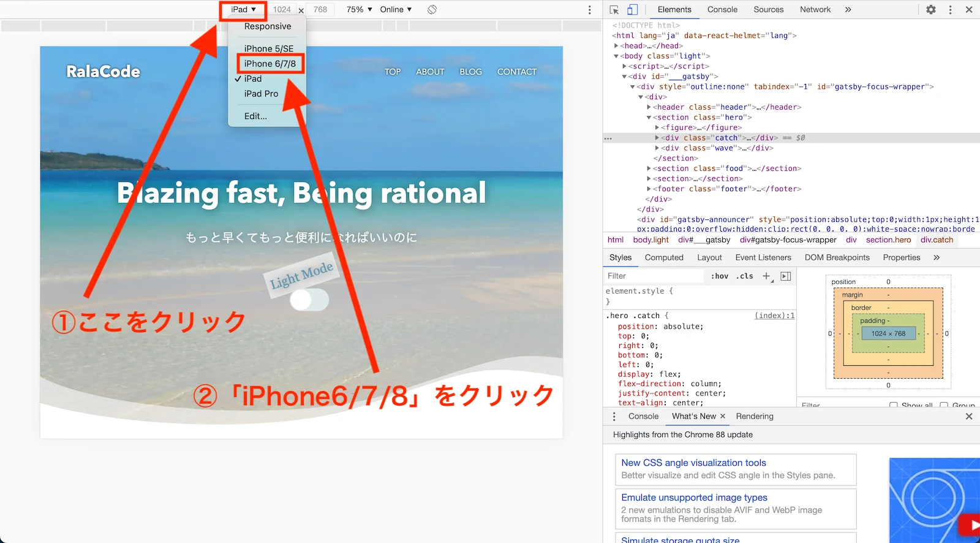This screenshot has width=980, height=543.
Task: Click the ABOUT nav link
Action: [430, 72]
